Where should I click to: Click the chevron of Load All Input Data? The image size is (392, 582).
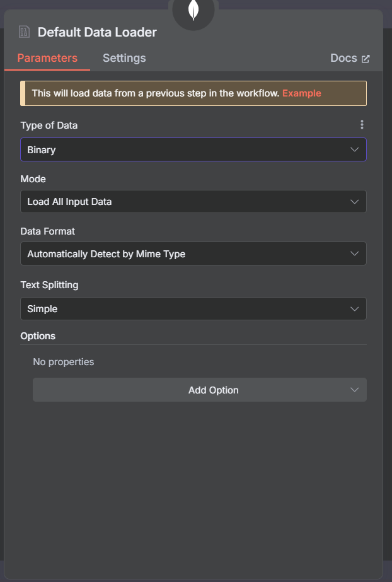(x=355, y=202)
